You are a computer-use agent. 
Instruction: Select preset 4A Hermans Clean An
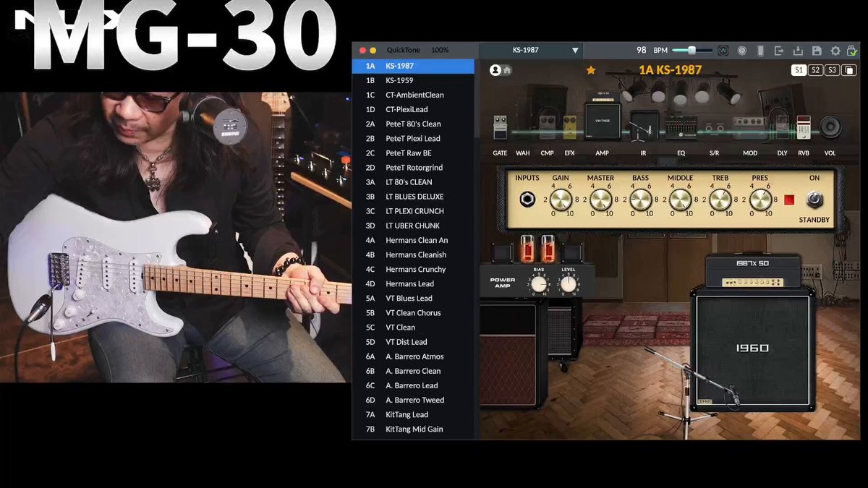[x=413, y=240]
